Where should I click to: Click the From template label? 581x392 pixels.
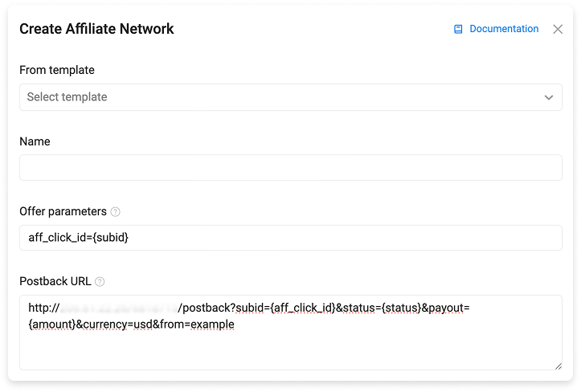pyautogui.click(x=57, y=70)
